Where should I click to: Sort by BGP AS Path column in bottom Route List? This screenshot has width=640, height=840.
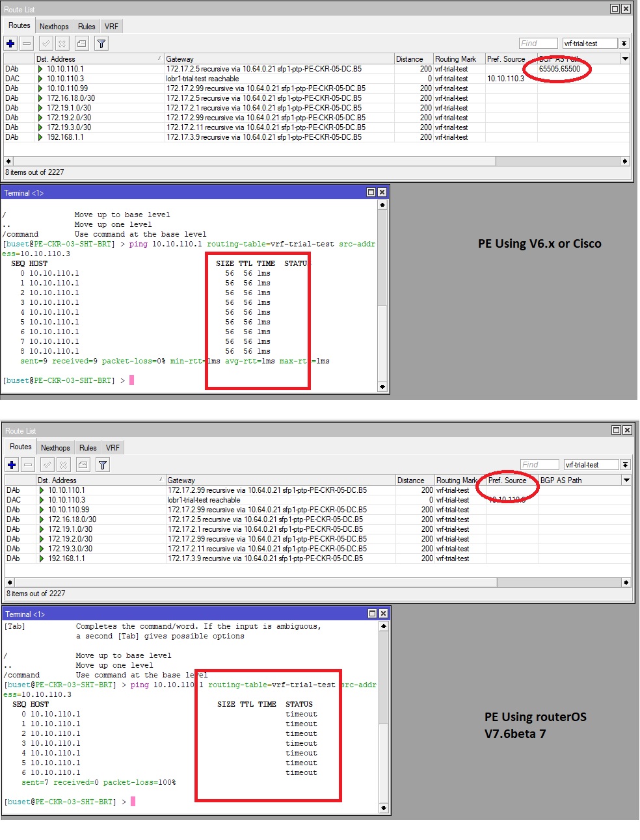click(x=580, y=480)
